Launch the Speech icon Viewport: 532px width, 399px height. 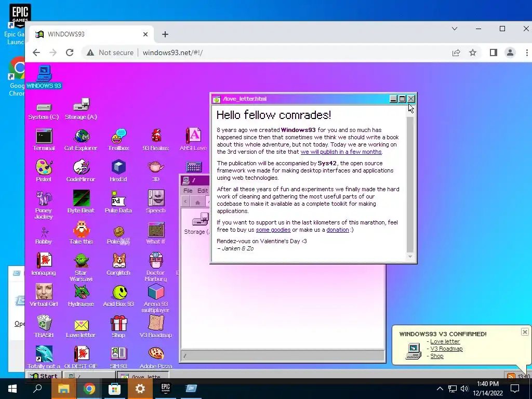[x=156, y=202]
